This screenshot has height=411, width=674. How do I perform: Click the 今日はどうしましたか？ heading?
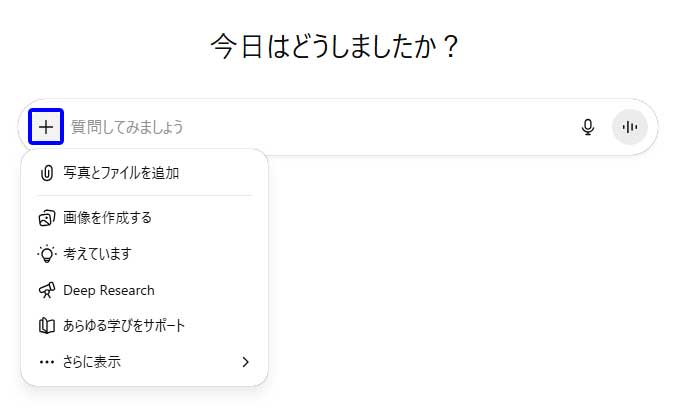point(336,47)
